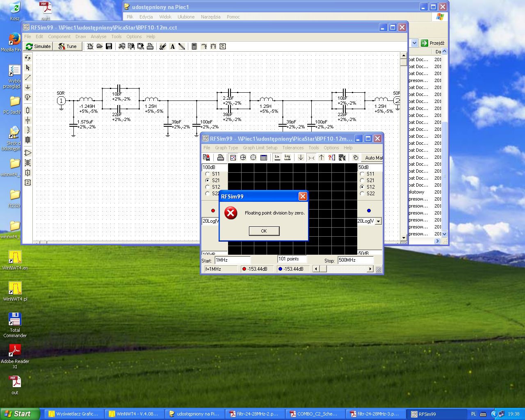
Task: Open the right 20Log dropdown arrow
Action: click(x=378, y=221)
